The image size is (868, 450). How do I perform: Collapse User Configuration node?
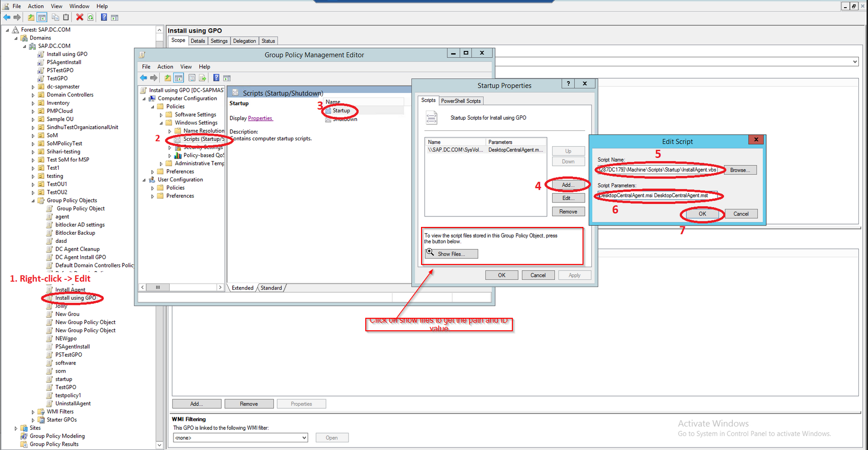pyautogui.click(x=144, y=180)
